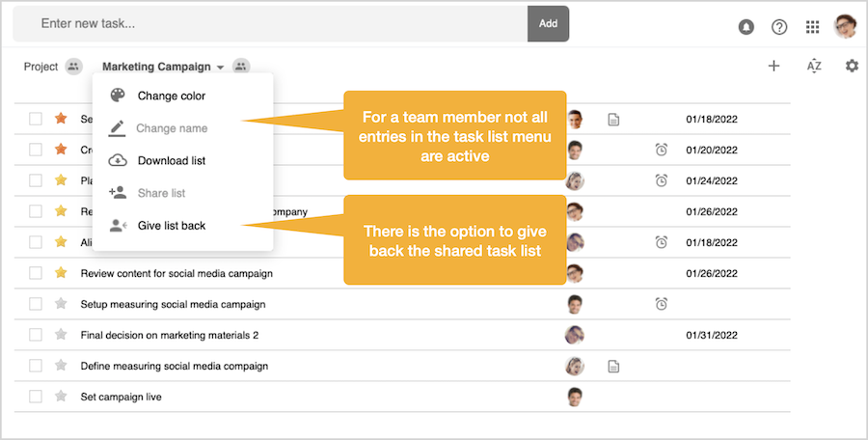Click the notifications bell icon

click(x=746, y=27)
